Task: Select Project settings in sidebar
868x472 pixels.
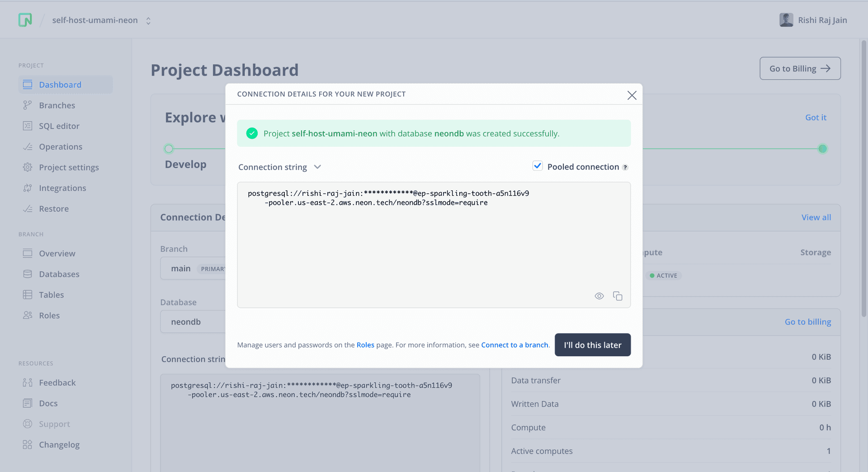Action: pyautogui.click(x=69, y=167)
